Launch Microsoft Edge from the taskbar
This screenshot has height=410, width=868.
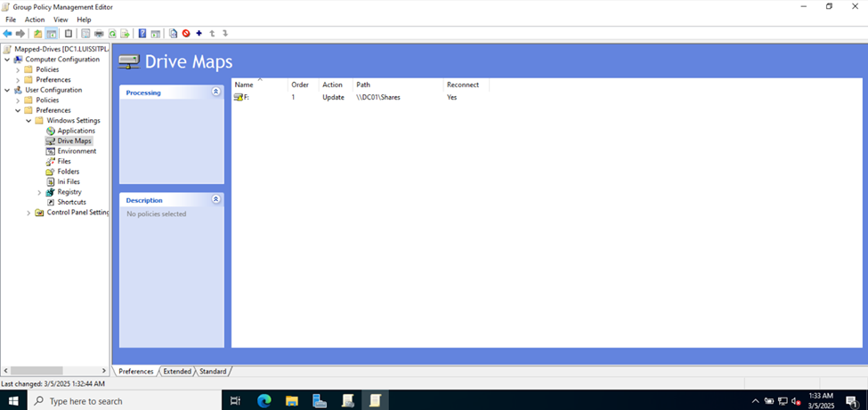[264, 400]
